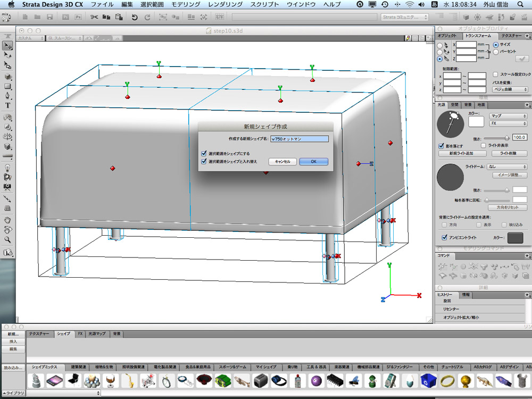Toggle 影を落とす checkbox

[441, 146]
